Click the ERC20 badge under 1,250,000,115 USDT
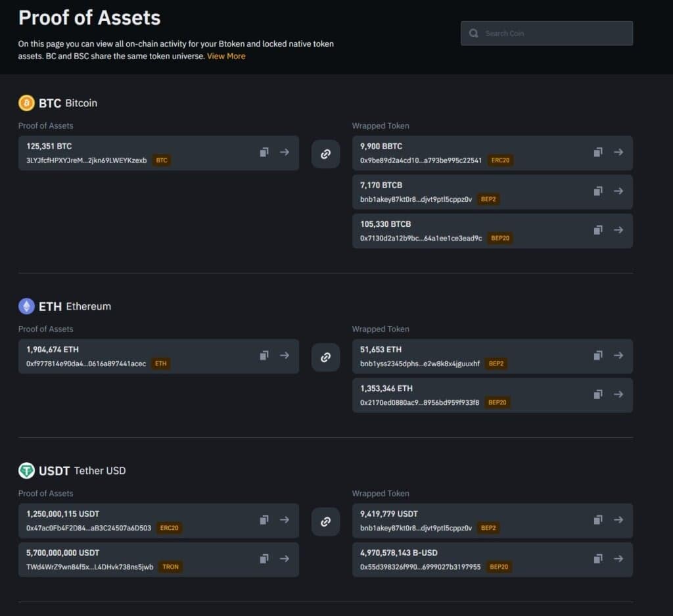The height and width of the screenshot is (616, 673). coord(169,527)
